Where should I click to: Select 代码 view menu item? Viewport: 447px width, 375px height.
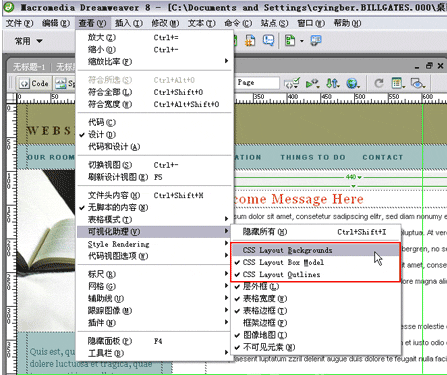tap(154, 122)
